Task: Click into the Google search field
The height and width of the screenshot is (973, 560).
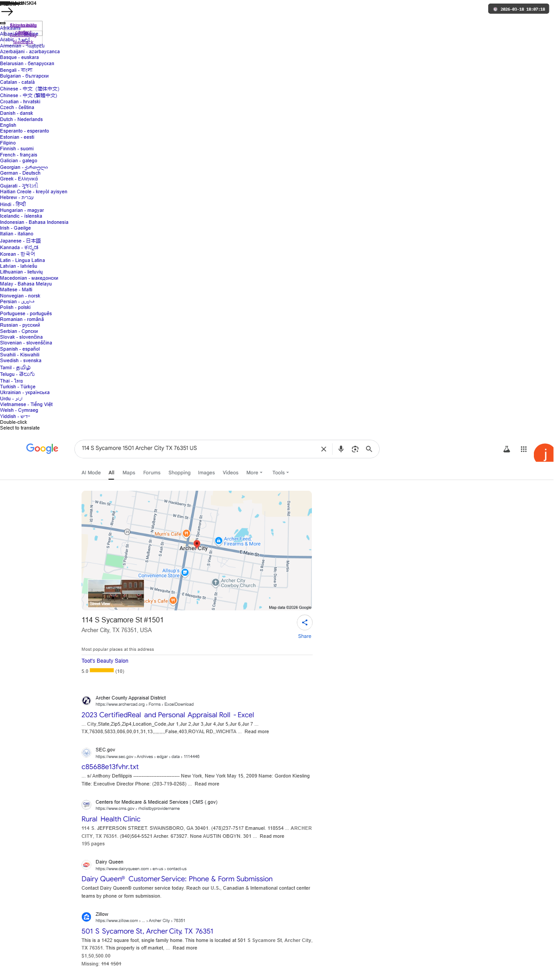Action: click(x=197, y=449)
